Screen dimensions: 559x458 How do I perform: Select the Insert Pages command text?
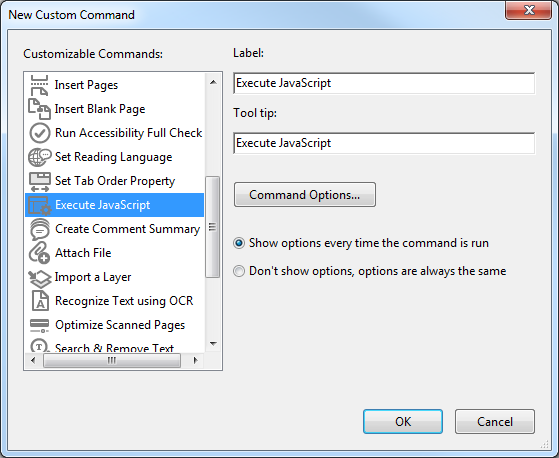[86, 85]
